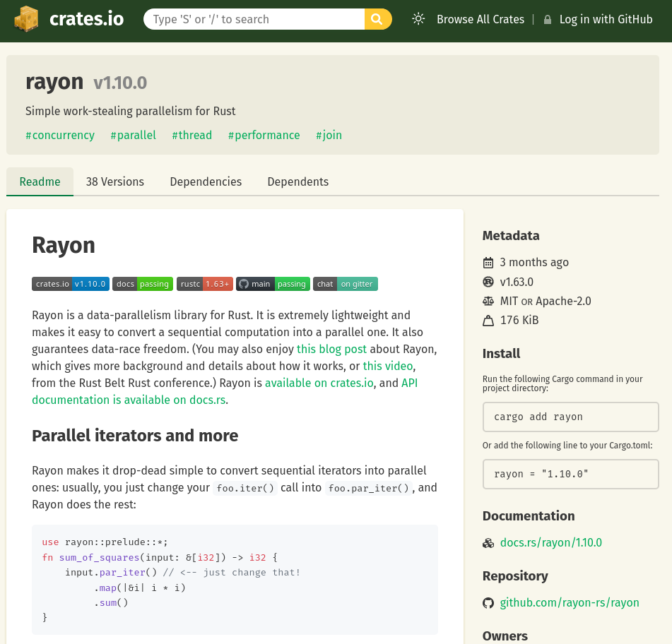Click the yellow search magnifier button
The width and height of the screenshot is (672, 644).
[377, 19]
